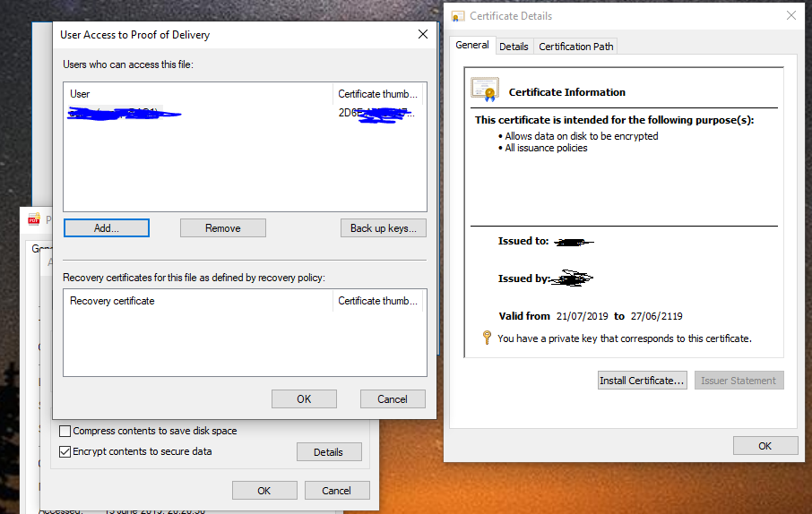Click Install Certificate... button
812x514 pixels.
642,381
